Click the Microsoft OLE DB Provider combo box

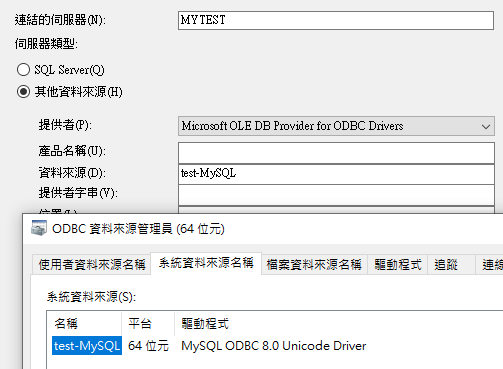coord(336,126)
